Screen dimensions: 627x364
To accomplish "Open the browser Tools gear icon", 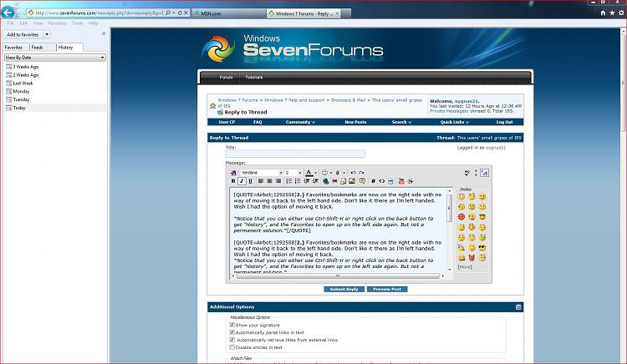I will point(621,13).
